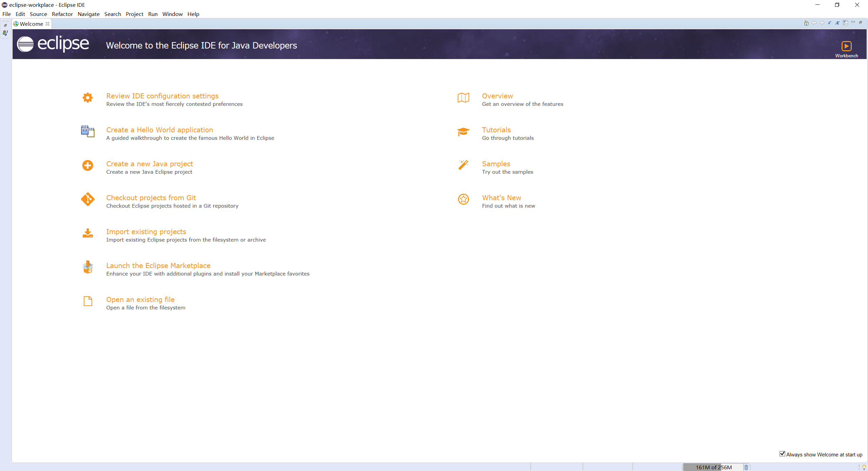Open the Refactor menu
This screenshot has height=471, width=868.
(62, 14)
